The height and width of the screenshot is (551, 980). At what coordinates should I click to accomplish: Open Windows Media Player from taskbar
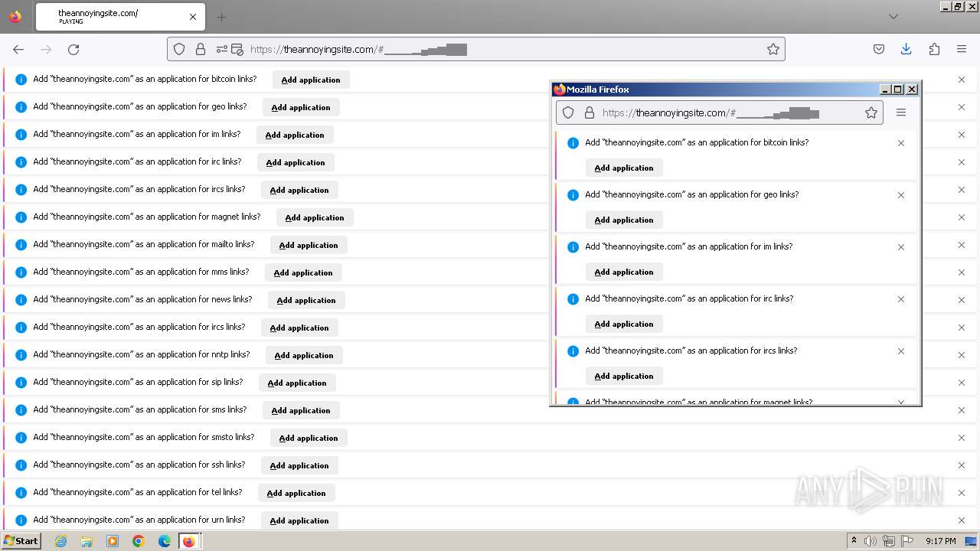click(113, 541)
